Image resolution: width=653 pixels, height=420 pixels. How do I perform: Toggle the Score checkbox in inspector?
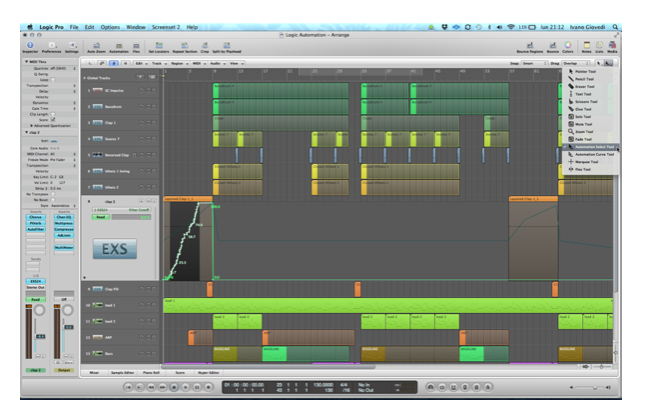coord(53,120)
